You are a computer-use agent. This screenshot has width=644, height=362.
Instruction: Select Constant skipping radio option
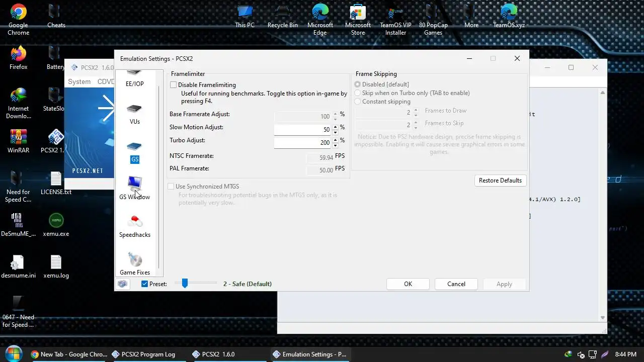click(x=358, y=102)
